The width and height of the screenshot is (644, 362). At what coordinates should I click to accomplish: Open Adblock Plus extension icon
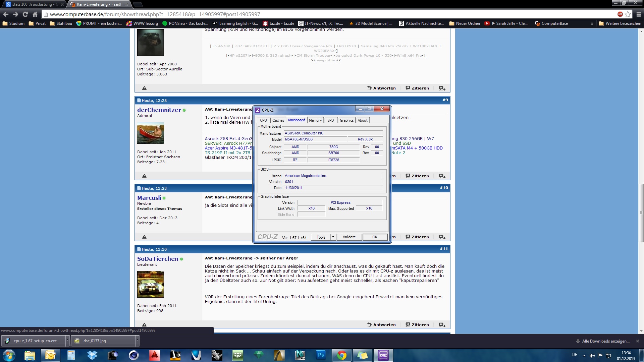(x=620, y=14)
